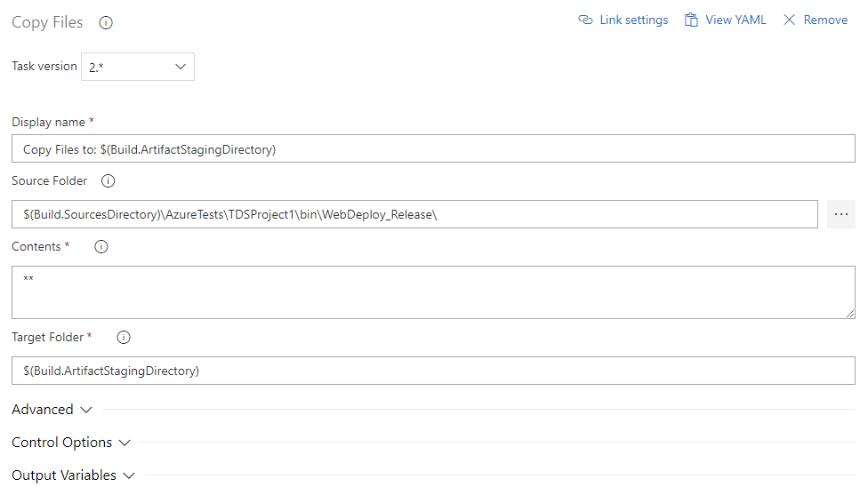The height and width of the screenshot is (503, 868).
Task: Expand the Advanced section
Action: pyautogui.click(x=52, y=410)
